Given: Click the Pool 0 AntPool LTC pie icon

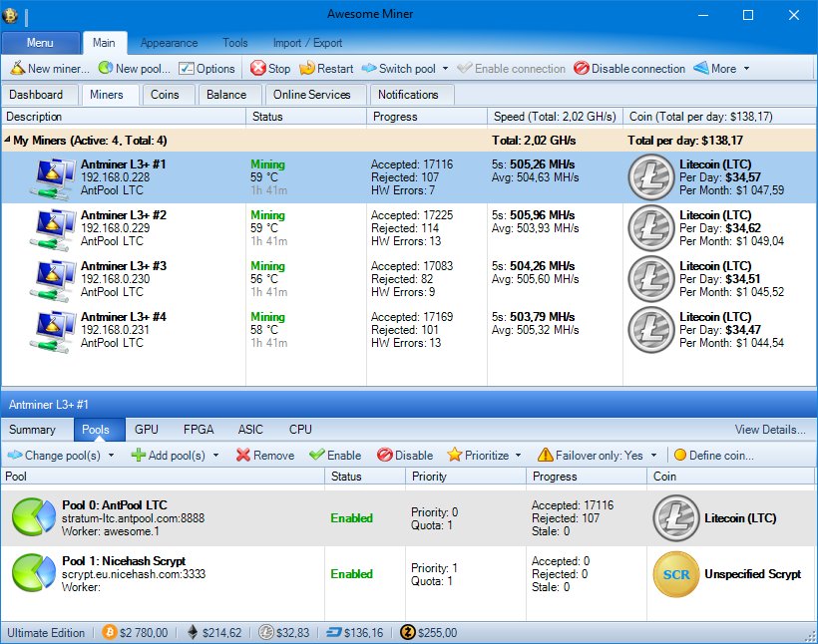Looking at the screenshot, I should 33,517.
